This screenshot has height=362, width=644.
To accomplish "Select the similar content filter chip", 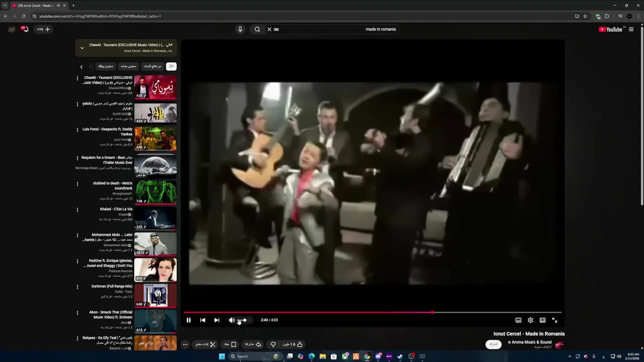I will tap(128, 66).
